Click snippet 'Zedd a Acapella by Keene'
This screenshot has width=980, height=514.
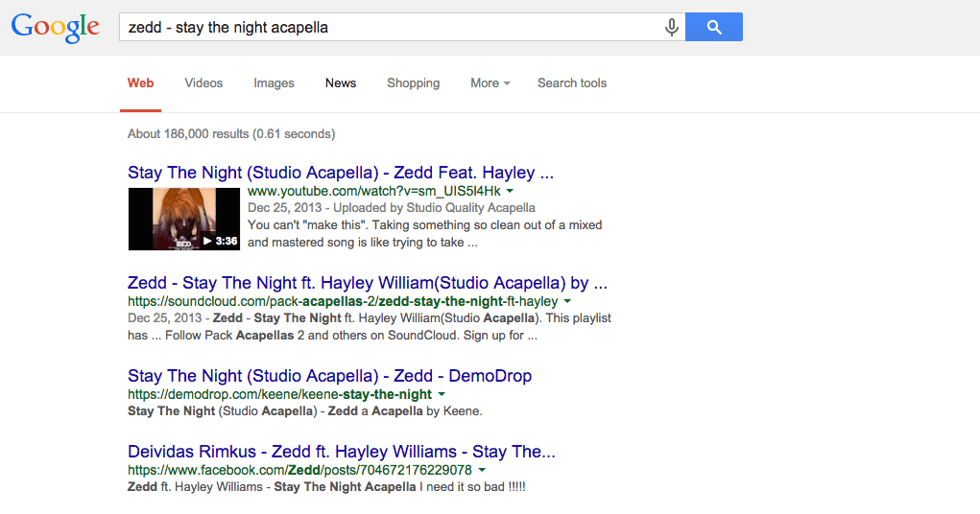point(405,411)
